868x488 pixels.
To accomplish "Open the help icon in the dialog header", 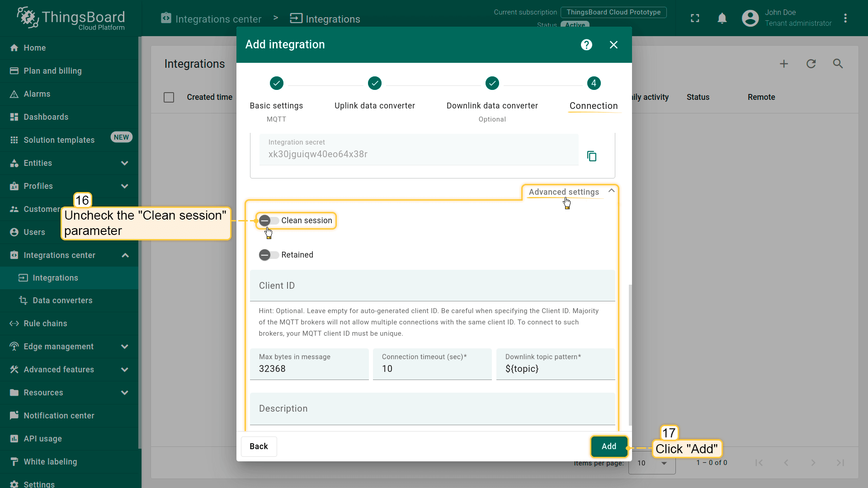I will tap(586, 45).
